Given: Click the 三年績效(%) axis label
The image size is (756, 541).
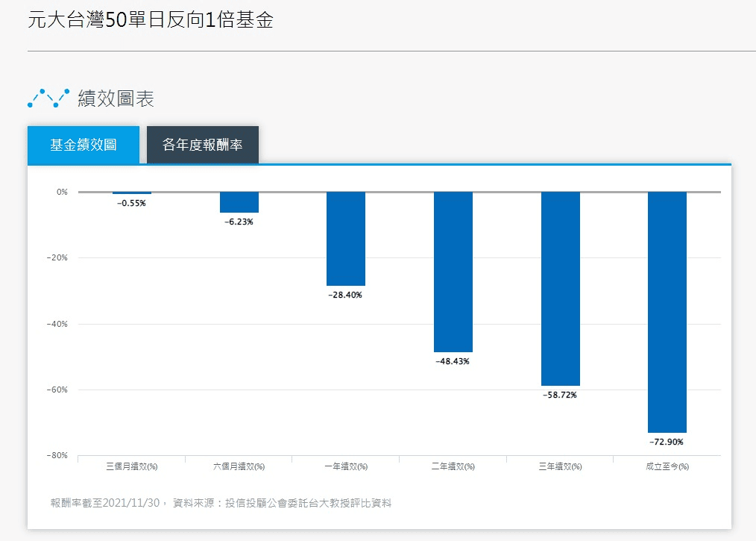Looking at the screenshot, I should 560,466.
